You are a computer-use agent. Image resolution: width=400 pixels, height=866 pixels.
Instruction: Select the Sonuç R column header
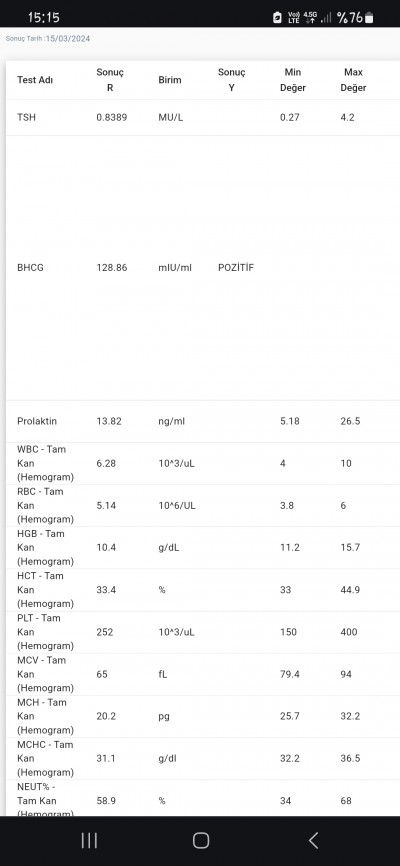(x=110, y=80)
